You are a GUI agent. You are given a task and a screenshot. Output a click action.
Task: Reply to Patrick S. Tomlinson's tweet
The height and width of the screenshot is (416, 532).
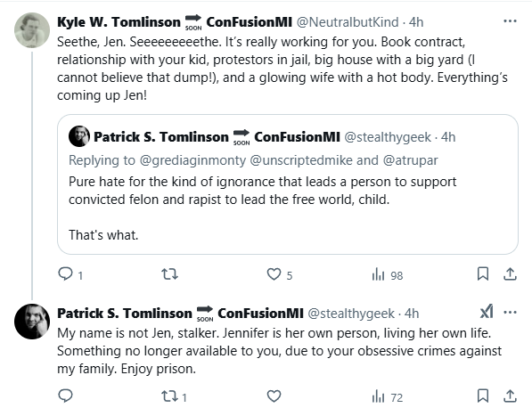point(65,396)
